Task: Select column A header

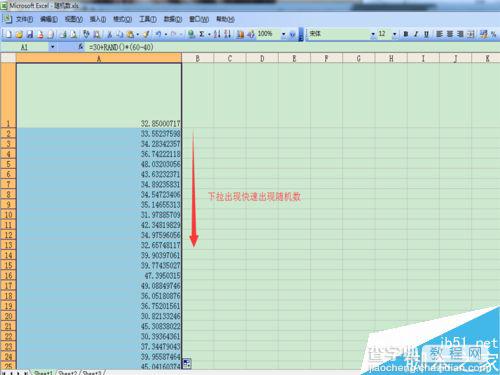Action: [x=99, y=58]
